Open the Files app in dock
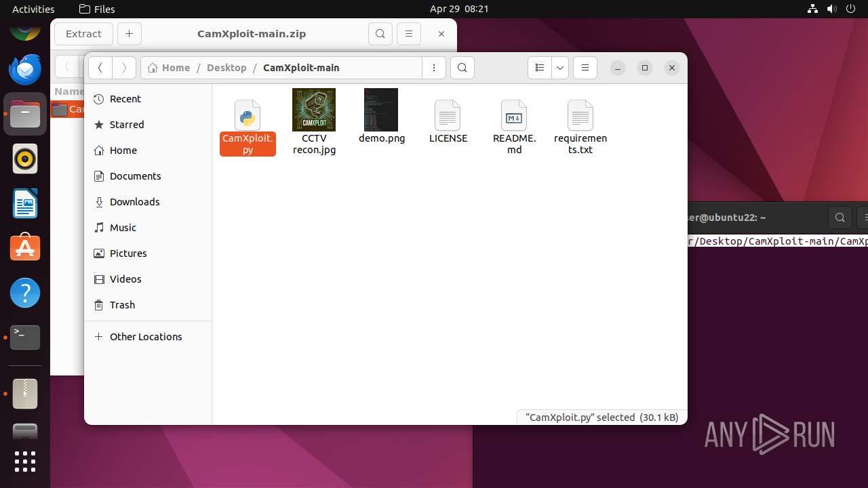The height and width of the screenshot is (488, 868). [x=25, y=114]
